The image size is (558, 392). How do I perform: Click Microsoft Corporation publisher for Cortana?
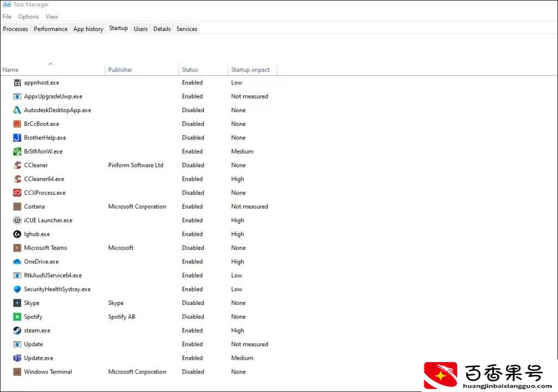point(137,207)
